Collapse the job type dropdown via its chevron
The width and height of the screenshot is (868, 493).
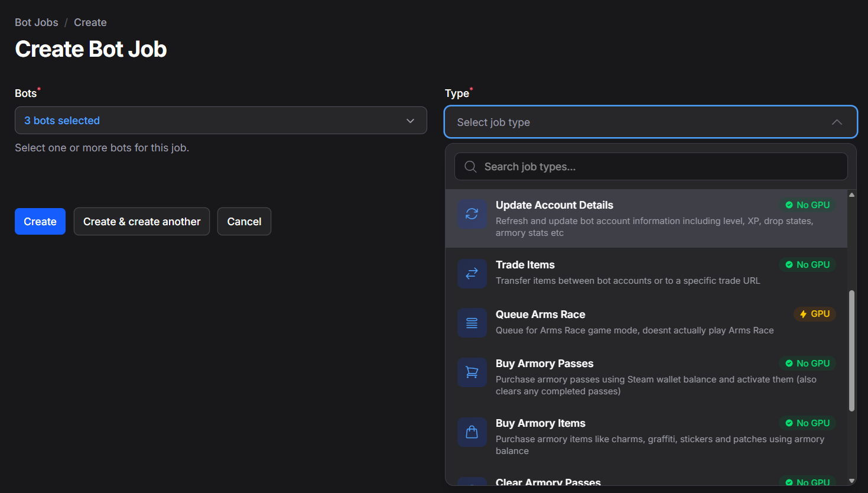(x=837, y=122)
